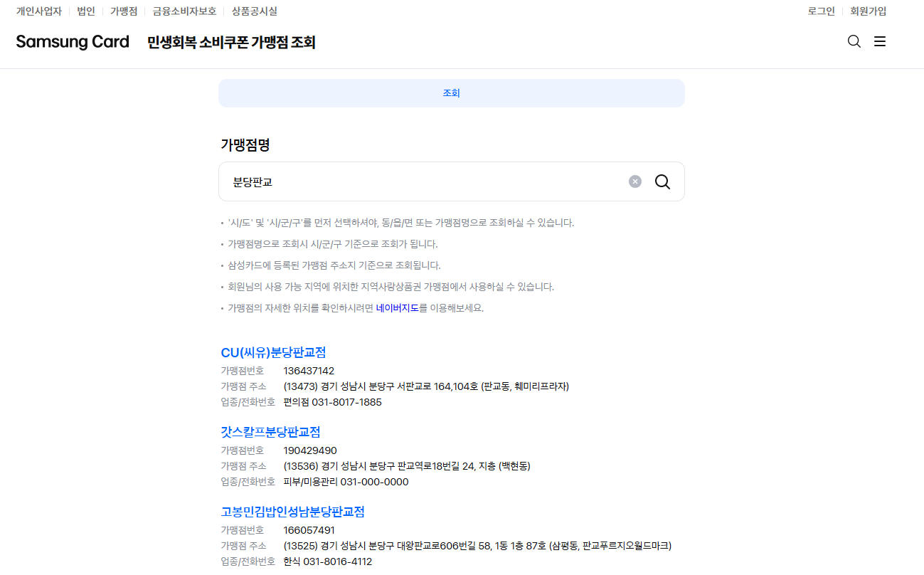The width and height of the screenshot is (924, 575).
Task: Click page title 민생회복 소비쿠폰 가맹점 조회
Action: (231, 42)
